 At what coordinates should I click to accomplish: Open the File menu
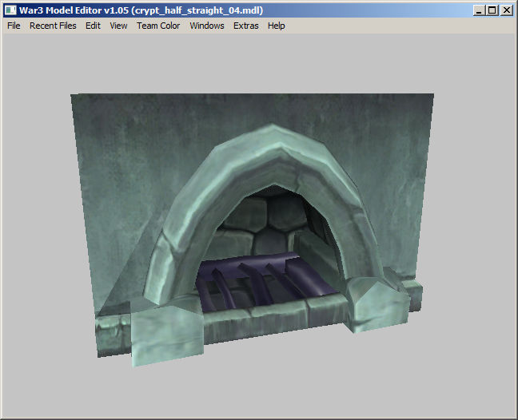pos(14,26)
